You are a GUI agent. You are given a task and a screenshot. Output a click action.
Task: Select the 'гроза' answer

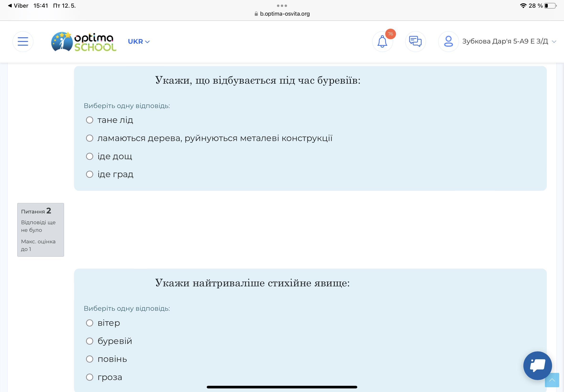click(90, 377)
